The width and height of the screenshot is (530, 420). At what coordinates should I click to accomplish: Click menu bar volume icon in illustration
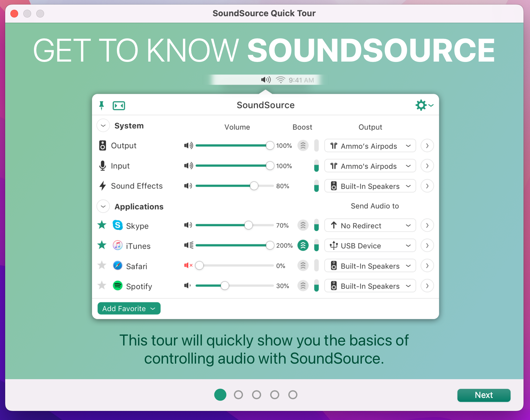click(266, 80)
